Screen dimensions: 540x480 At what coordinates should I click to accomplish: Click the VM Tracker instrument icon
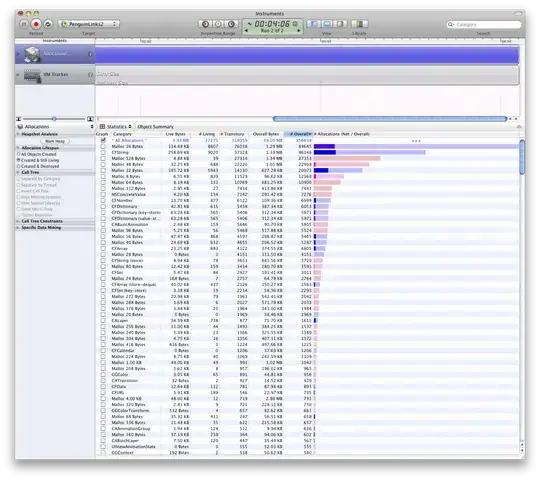point(32,76)
